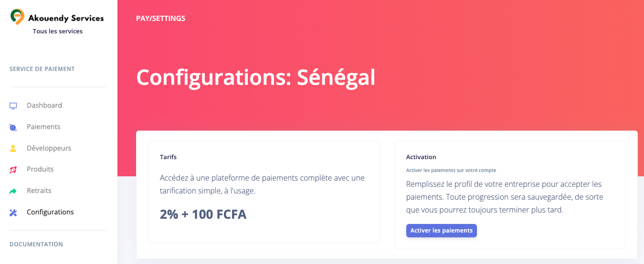Screen dimensions: 644x264
Task: Click the Développeurs person icon
Action: point(13,149)
